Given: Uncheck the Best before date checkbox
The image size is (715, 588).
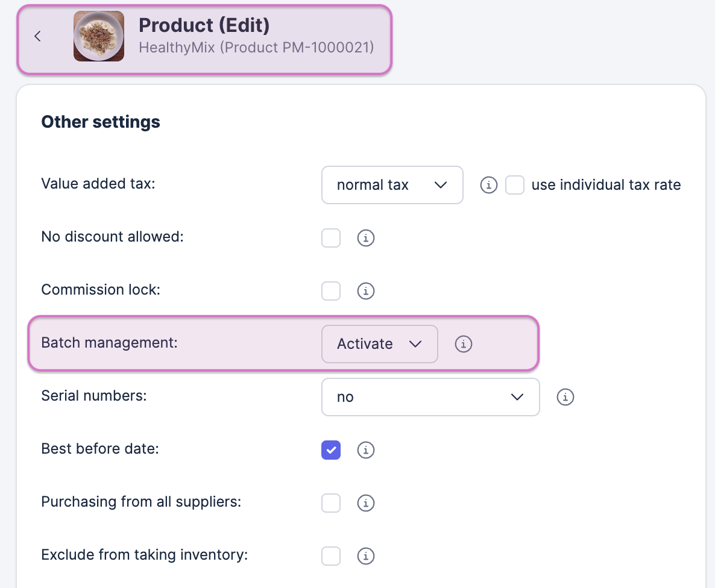Looking at the screenshot, I should (x=331, y=450).
